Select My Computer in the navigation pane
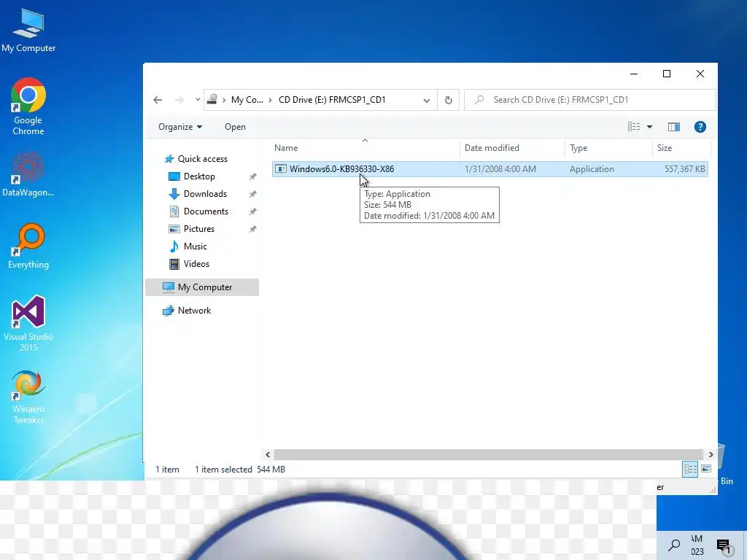The height and width of the screenshot is (560, 747). (x=202, y=287)
